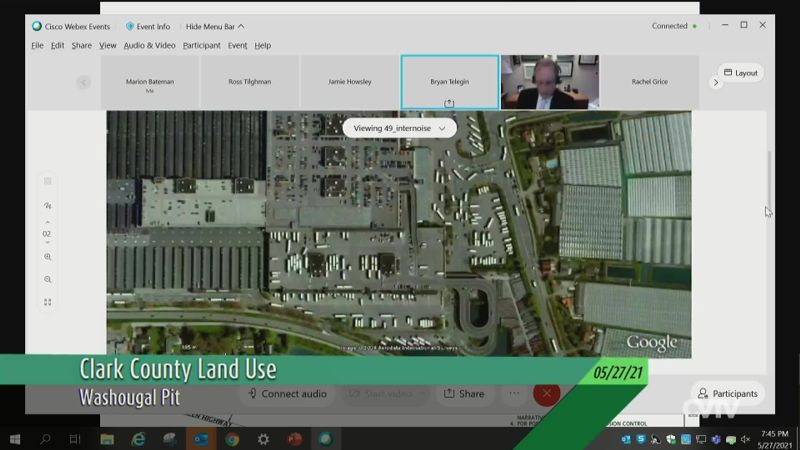Open the Edit menu
This screenshot has width=800, height=450.
point(58,45)
